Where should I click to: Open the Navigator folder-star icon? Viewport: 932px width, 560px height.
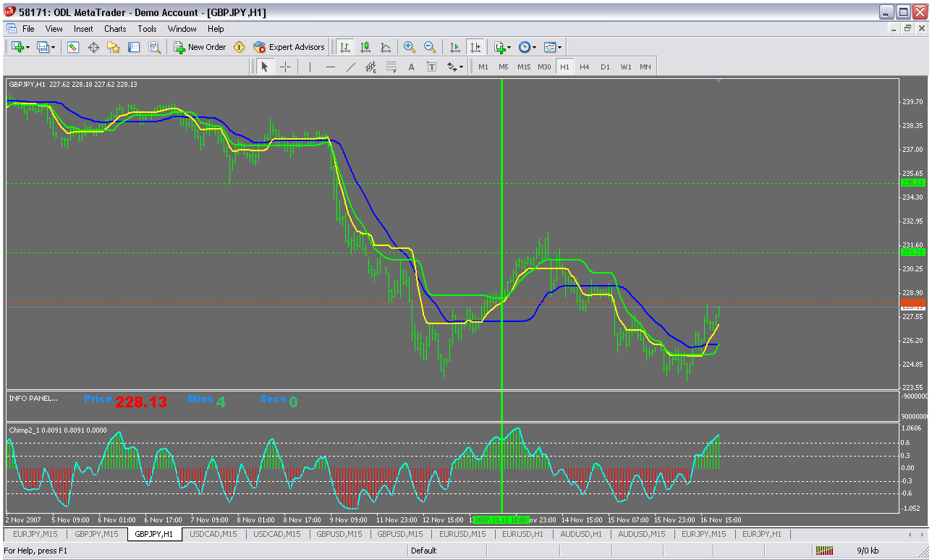coord(114,47)
